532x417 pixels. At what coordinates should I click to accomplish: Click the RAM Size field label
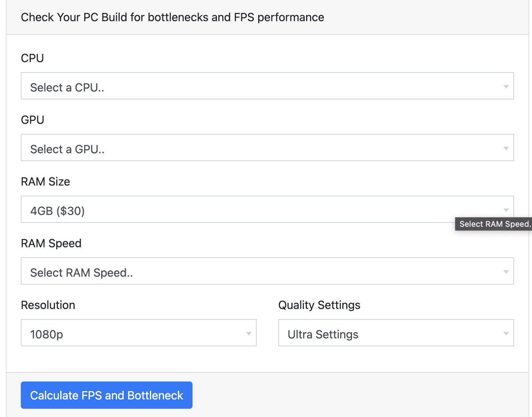46,182
